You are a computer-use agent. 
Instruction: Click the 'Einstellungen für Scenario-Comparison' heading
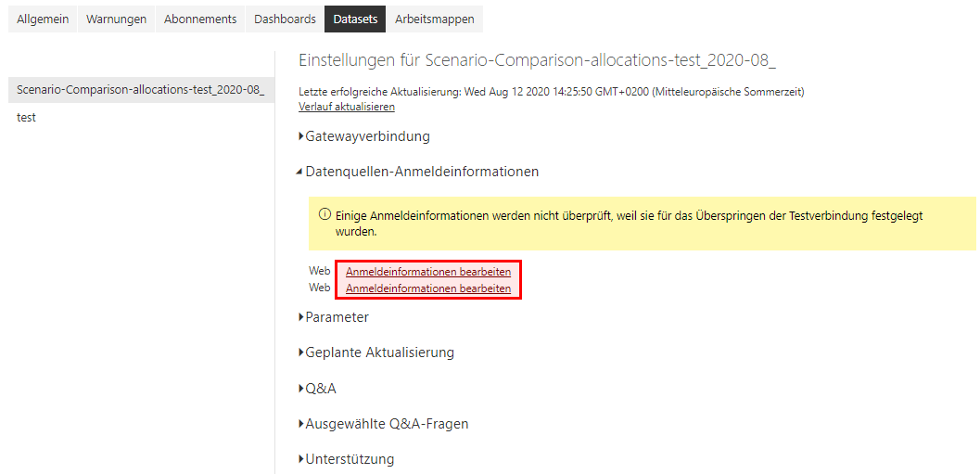(538, 60)
